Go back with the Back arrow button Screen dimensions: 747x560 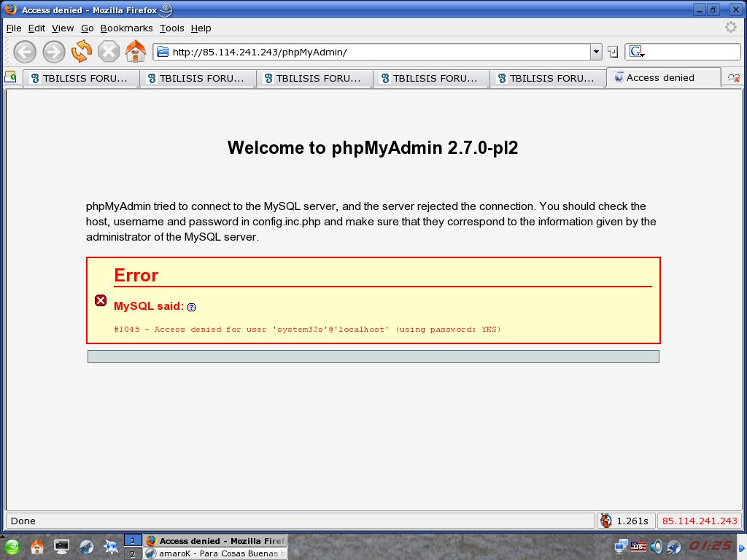point(25,52)
